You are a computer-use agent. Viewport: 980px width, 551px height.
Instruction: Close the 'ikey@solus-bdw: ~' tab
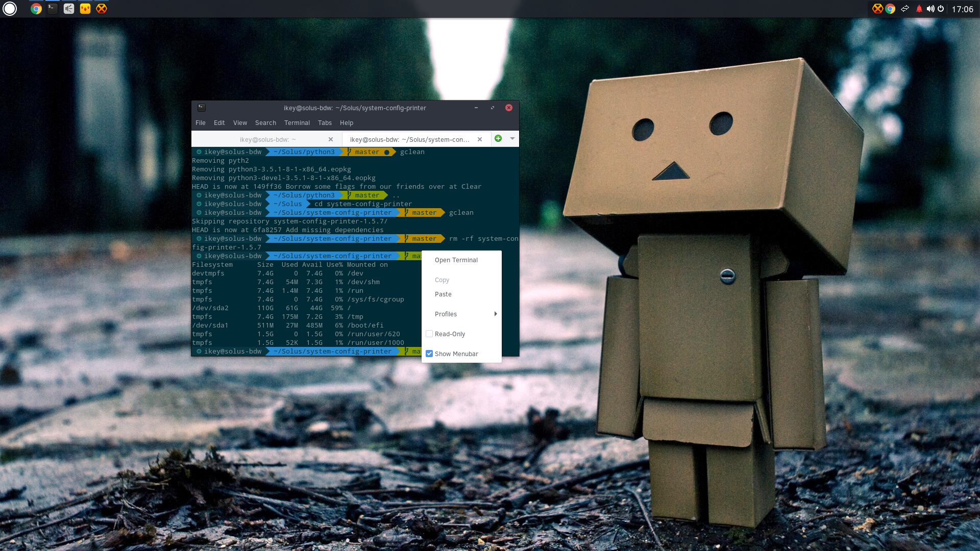pyautogui.click(x=331, y=139)
